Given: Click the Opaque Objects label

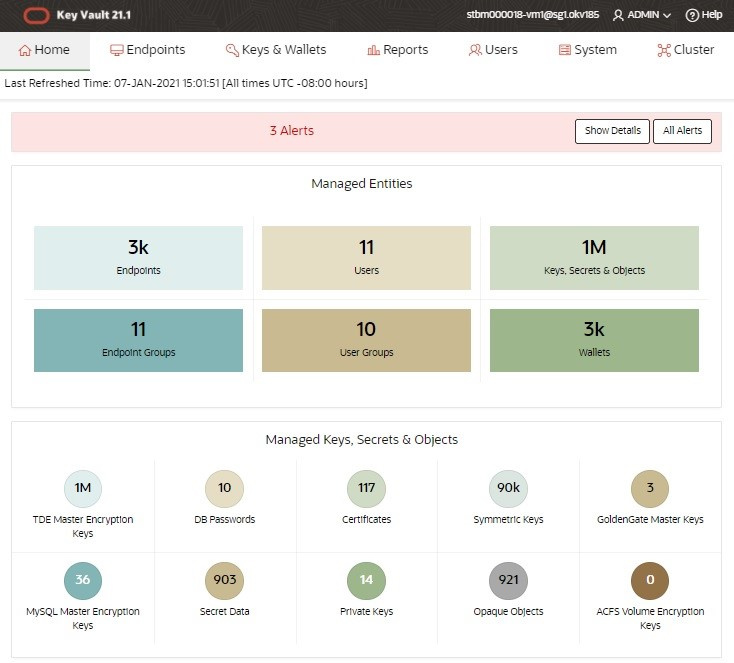Looking at the screenshot, I should click(x=508, y=611).
